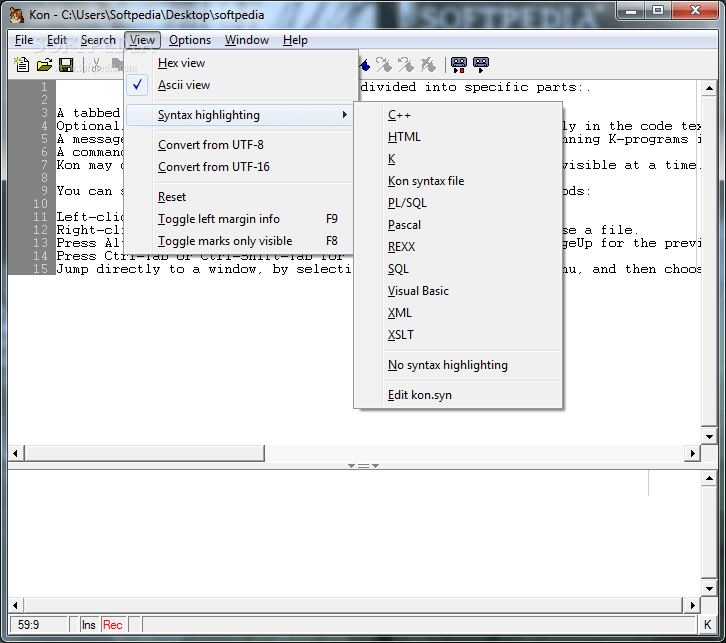Select Kon syntax file highlighting
726x643 pixels.
coord(458,181)
